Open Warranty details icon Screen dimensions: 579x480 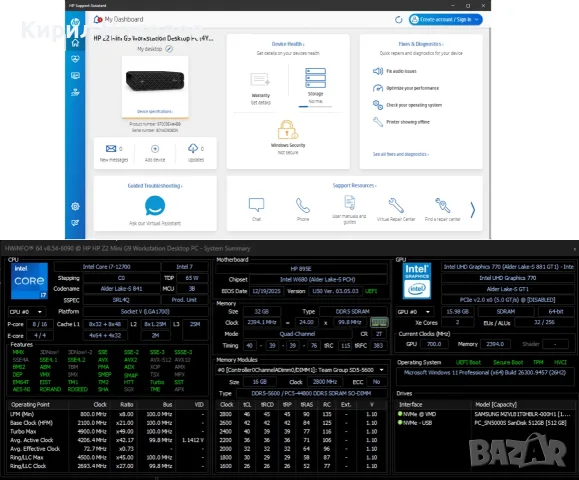260,80
